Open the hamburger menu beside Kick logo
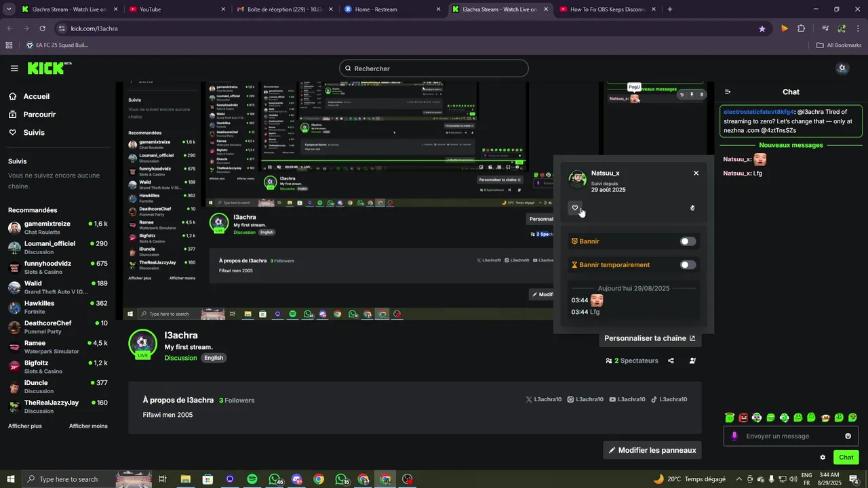The width and height of the screenshot is (868, 488). [14, 68]
